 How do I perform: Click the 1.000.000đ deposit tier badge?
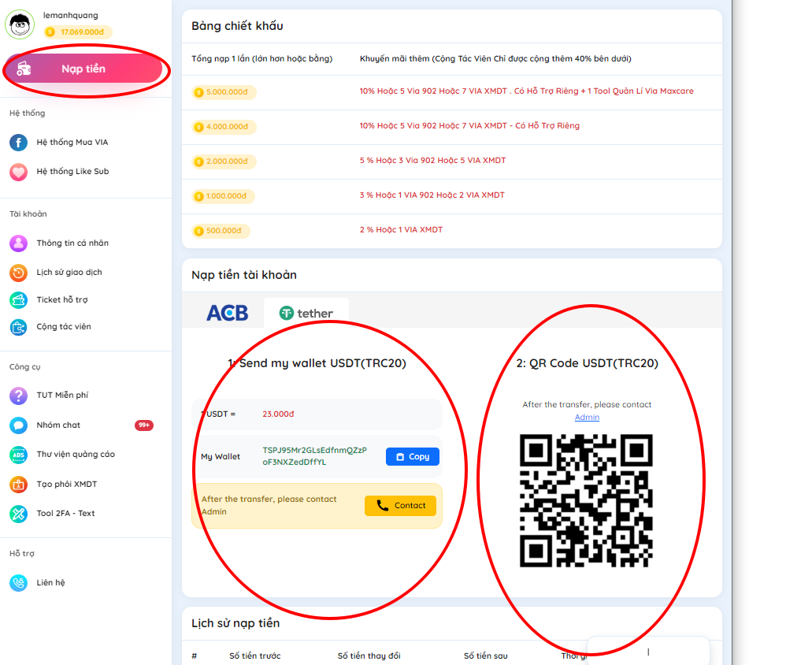coord(223,196)
